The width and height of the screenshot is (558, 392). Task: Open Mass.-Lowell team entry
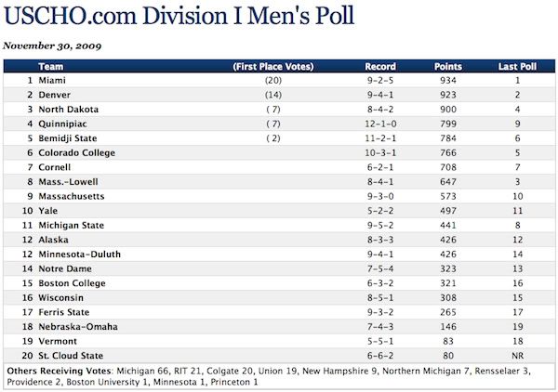[x=68, y=182]
